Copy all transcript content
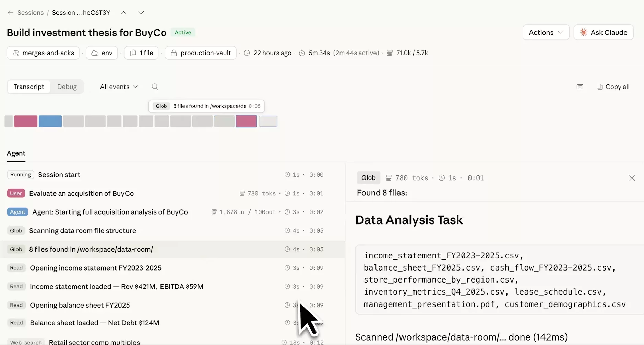This screenshot has width=644, height=345. (613, 87)
